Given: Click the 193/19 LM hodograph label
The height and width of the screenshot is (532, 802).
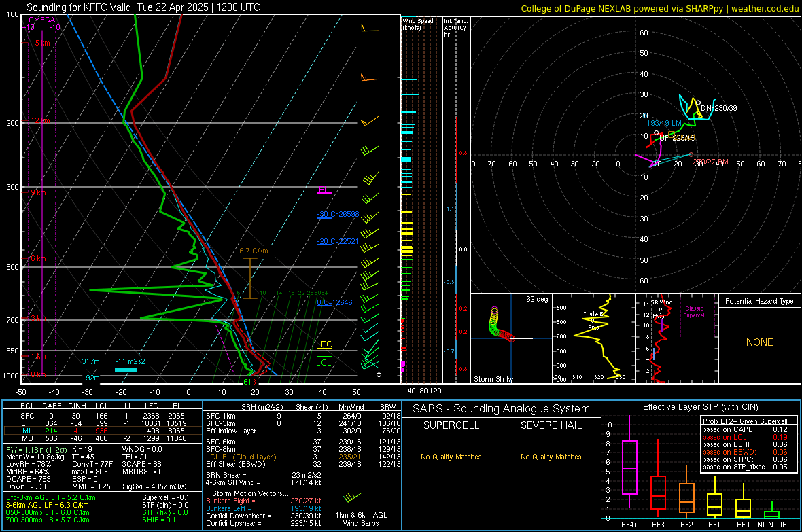Looking at the screenshot, I should click(664, 123).
